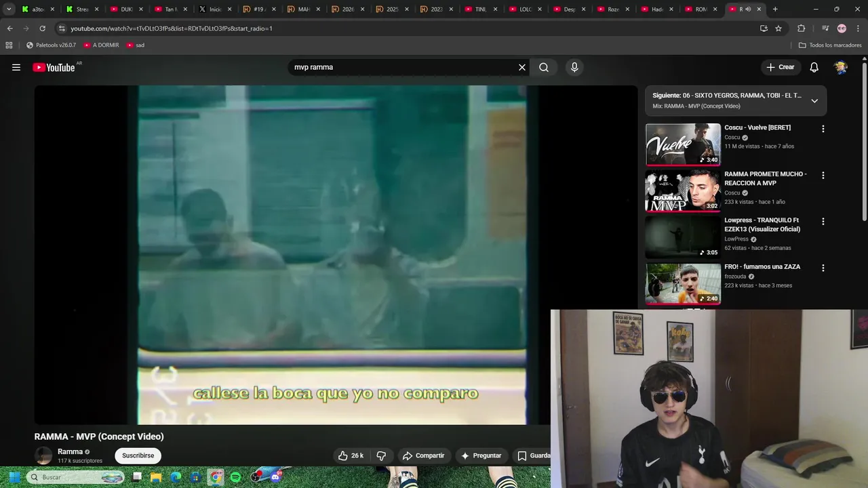
Task: Go to the YouTube home logo
Action: point(54,67)
